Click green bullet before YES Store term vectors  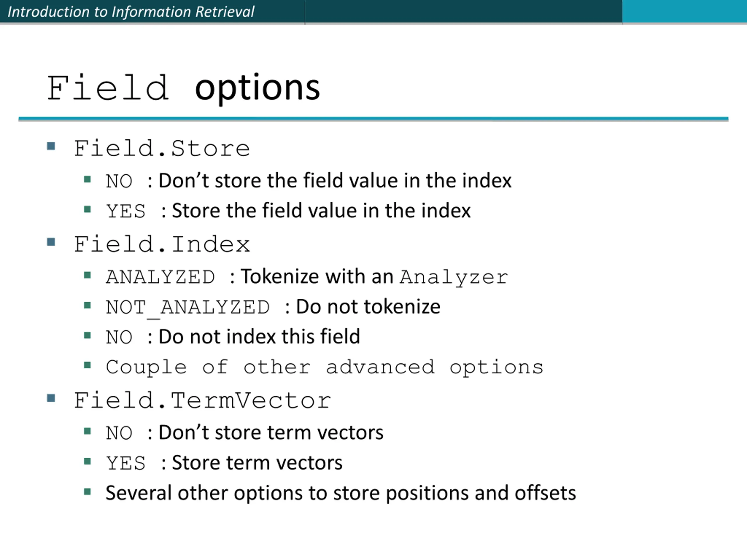(88, 461)
